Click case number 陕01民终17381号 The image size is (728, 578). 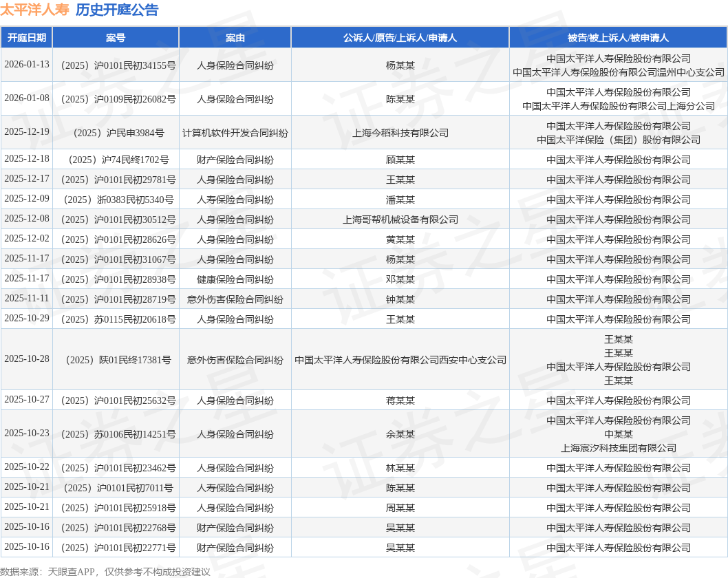(x=135, y=360)
